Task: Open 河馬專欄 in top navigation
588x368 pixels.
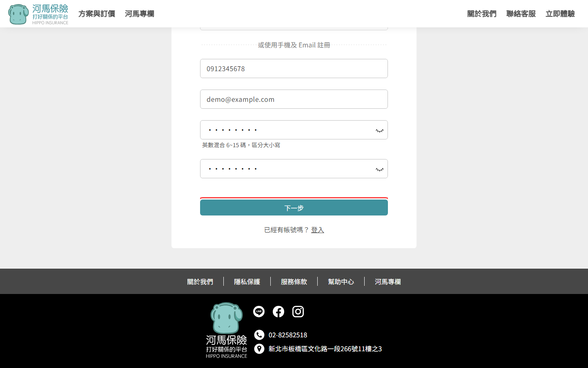Action: click(x=140, y=14)
